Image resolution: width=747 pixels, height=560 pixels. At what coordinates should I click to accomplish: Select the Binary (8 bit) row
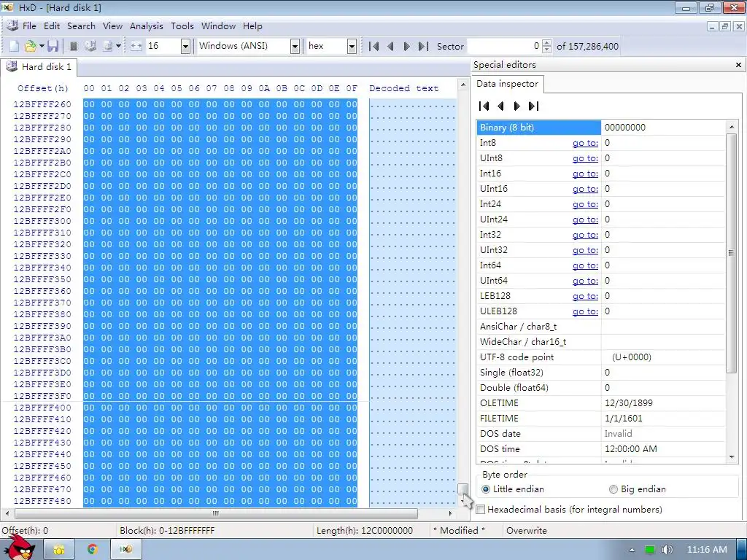(x=601, y=127)
